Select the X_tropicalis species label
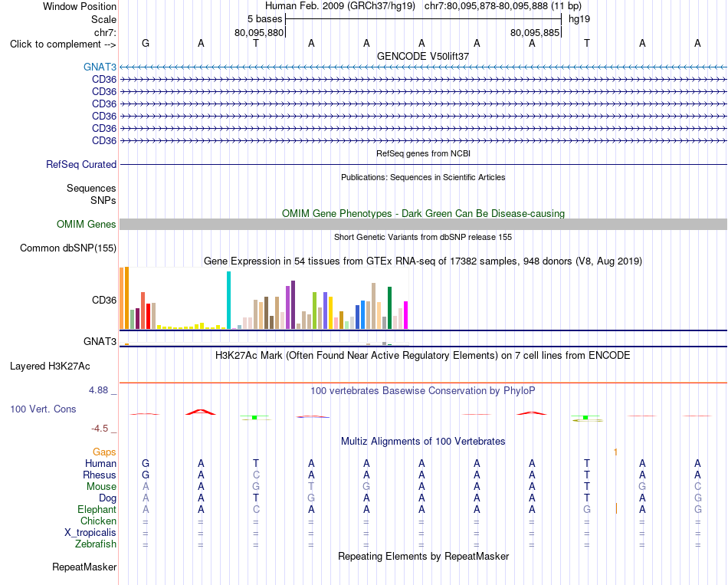Viewport: 728px width, 585px height. coord(90,533)
